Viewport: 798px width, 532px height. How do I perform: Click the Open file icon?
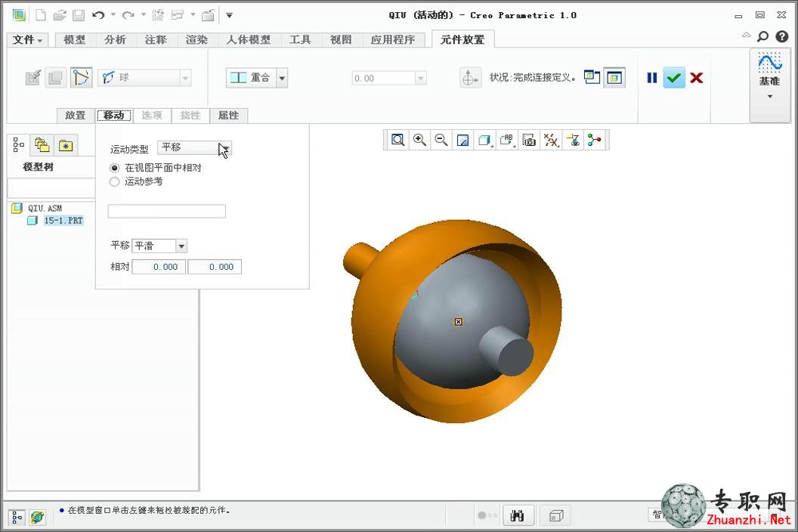(60, 15)
